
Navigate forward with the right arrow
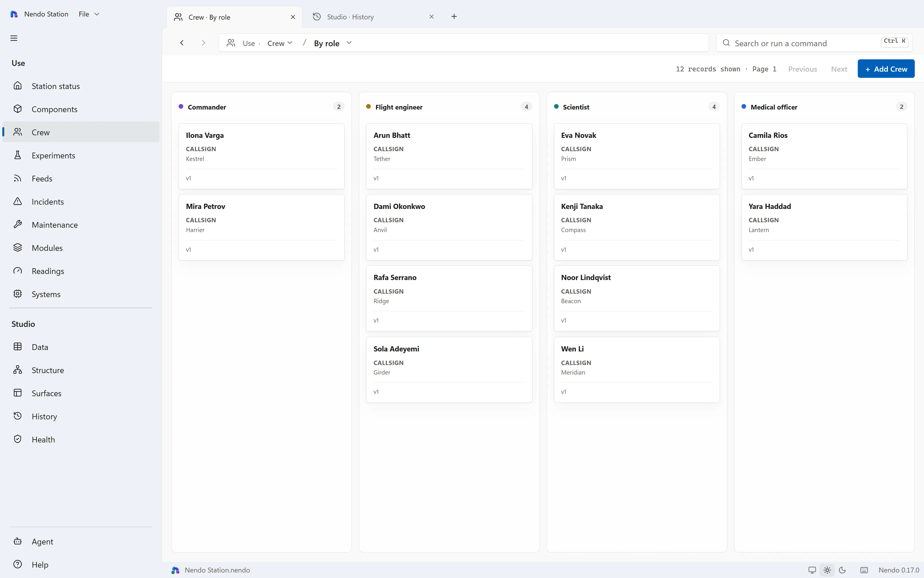204,43
